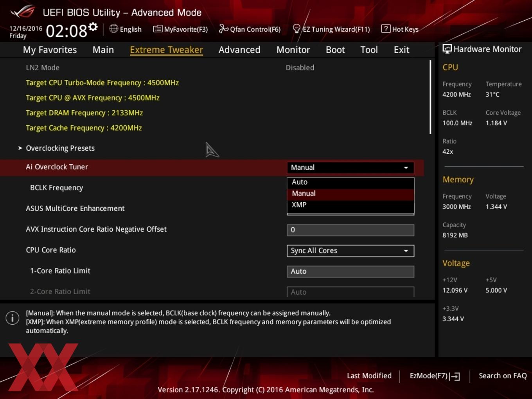This screenshot has width=532, height=399.
Task: Click the +3.3V 3.344 V reading
Action: click(x=453, y=319)
